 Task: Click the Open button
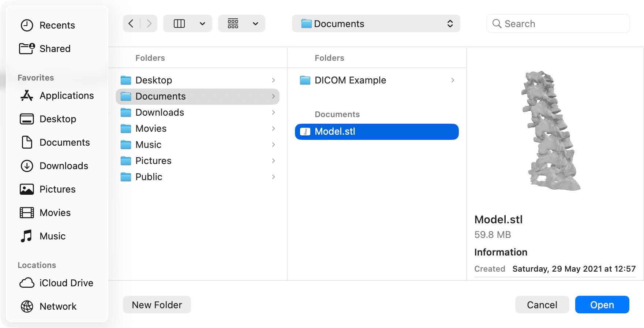coord(602,305)
